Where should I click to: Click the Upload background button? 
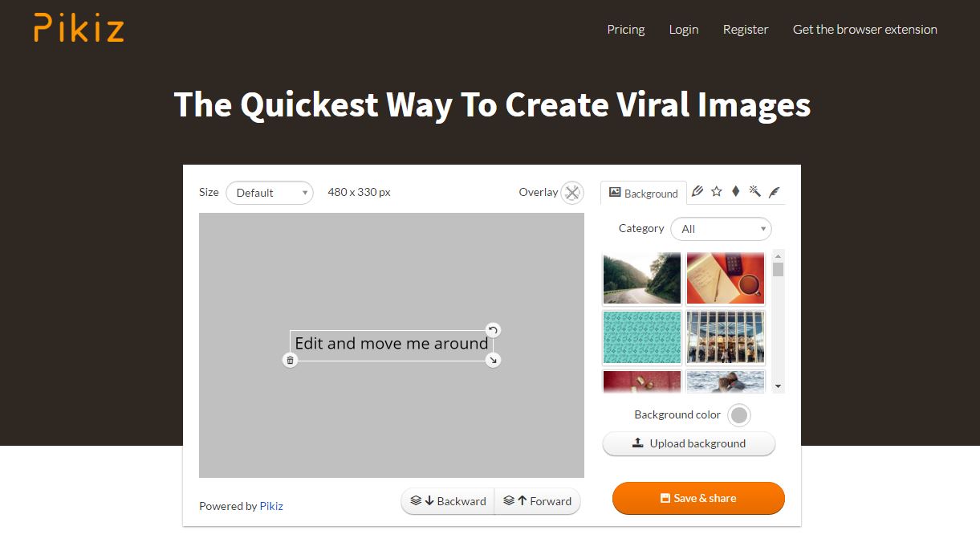click(689, 443)
